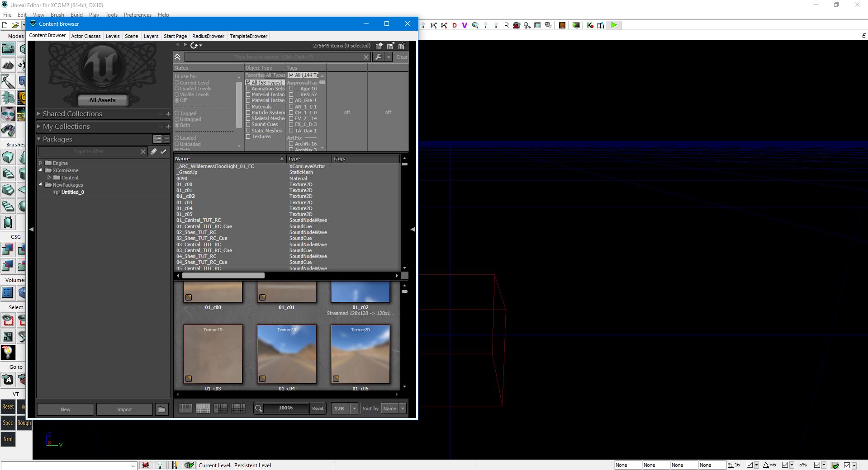This screenshot has height=470, width=868.
Task: Click the refresh icon in Content Browser
Action: point(194,45)
